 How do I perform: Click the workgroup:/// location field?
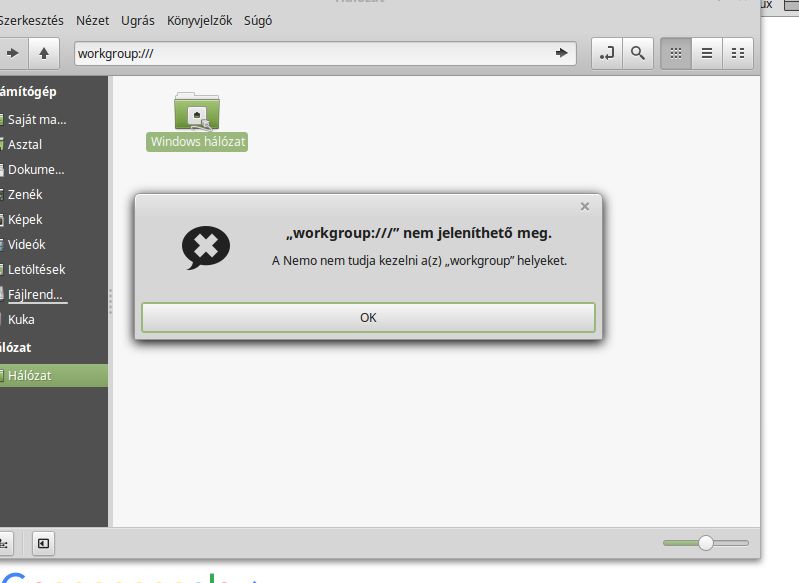pos(325,53)
